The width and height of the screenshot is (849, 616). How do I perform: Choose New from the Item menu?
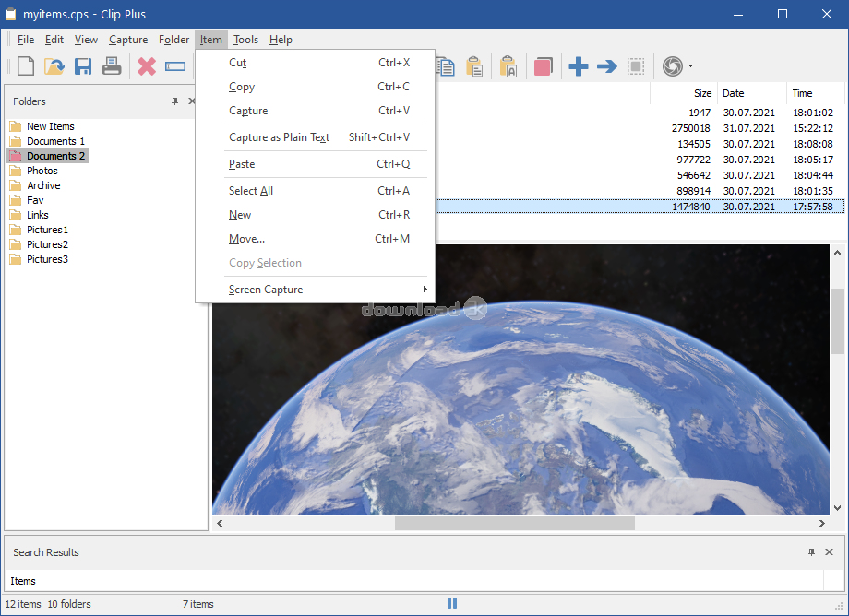coord(315,215)
